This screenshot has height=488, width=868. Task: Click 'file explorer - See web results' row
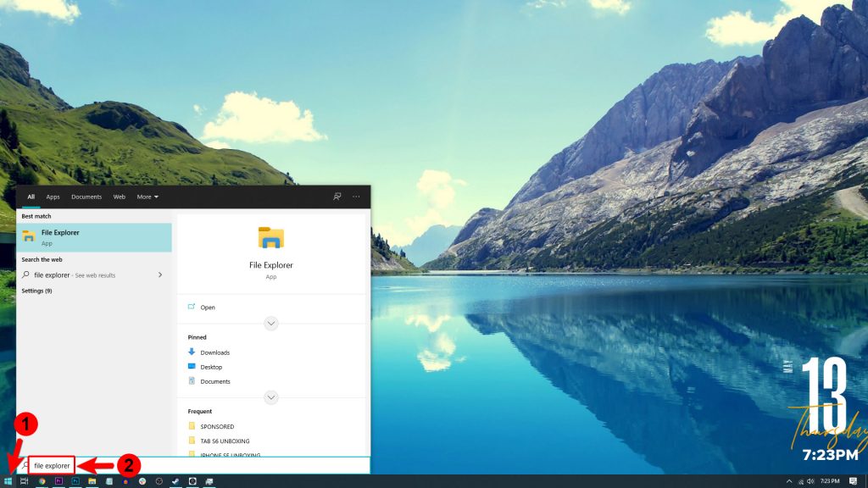click(x=94, y=275)
